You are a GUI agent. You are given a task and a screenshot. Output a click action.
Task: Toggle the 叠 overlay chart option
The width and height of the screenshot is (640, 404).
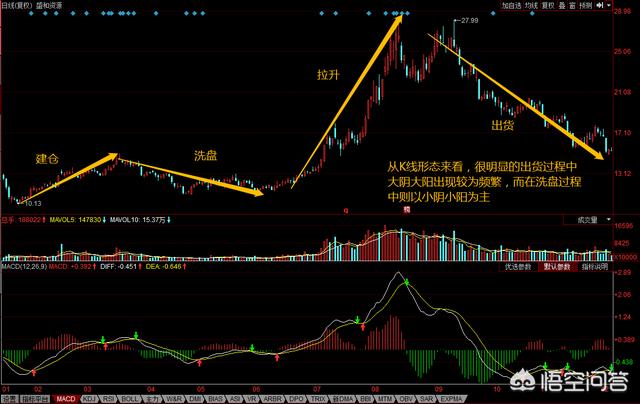(x=562, y=5)
